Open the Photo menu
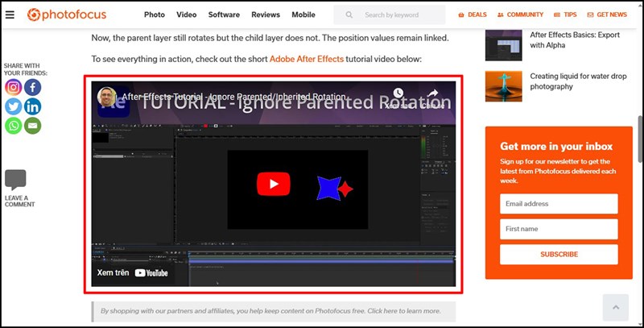The height and width of the screenshot is (328, 644). click(x=155, y=15)
